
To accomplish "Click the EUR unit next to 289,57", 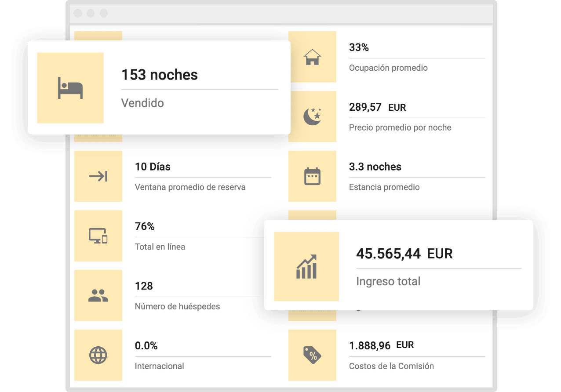I will pyautogui.click(x=397, y=108).
